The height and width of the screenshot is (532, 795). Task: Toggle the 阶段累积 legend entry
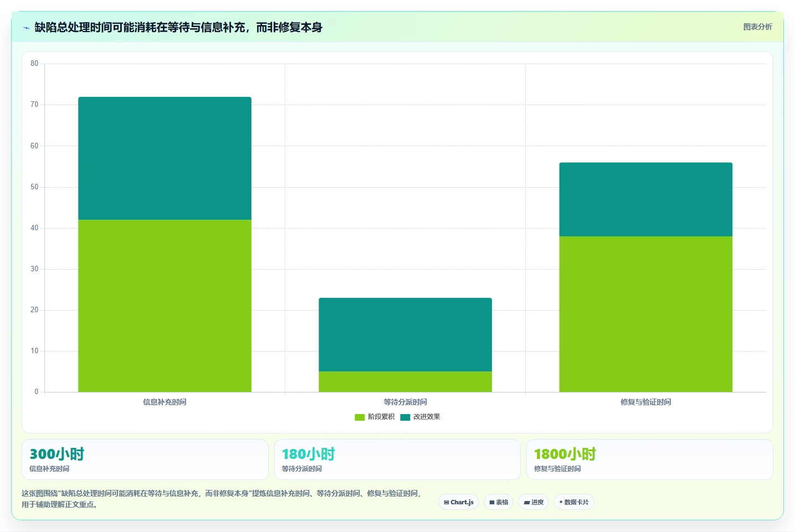(x=375, y=417)
